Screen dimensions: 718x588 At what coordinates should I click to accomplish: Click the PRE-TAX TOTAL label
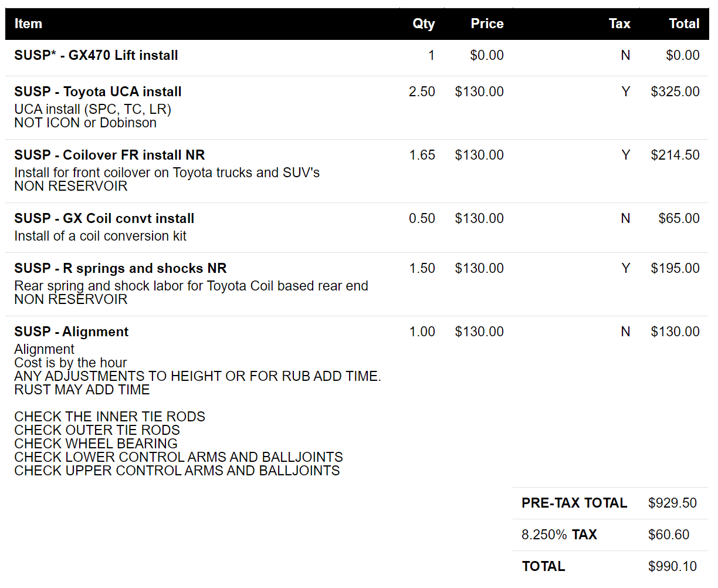click(x=574, y=503)
